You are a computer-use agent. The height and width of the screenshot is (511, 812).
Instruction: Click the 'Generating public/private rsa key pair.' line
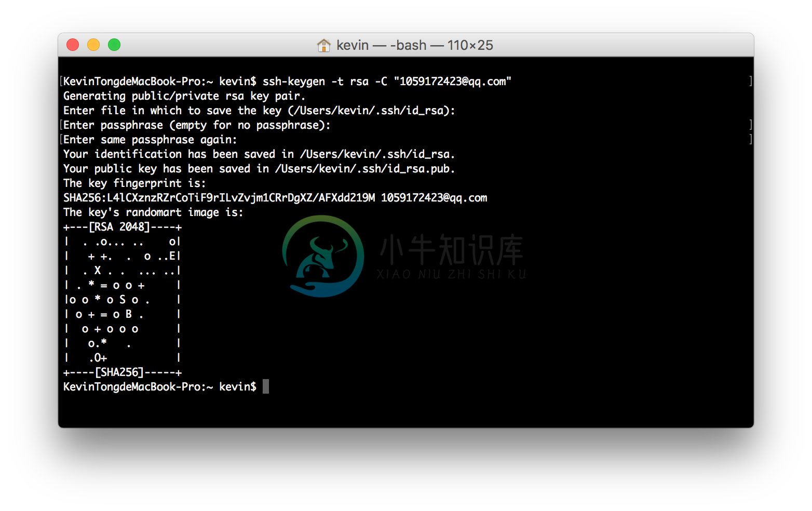click(184, 96)
